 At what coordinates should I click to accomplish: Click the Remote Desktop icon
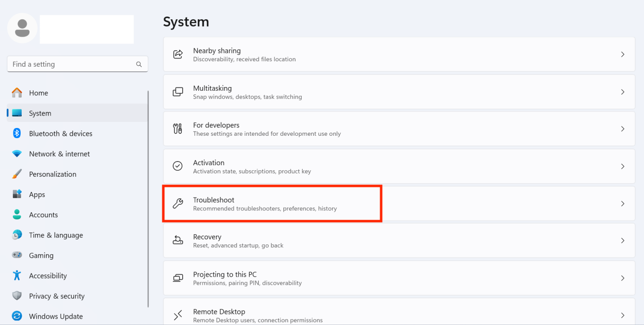[x=178, y=315]
